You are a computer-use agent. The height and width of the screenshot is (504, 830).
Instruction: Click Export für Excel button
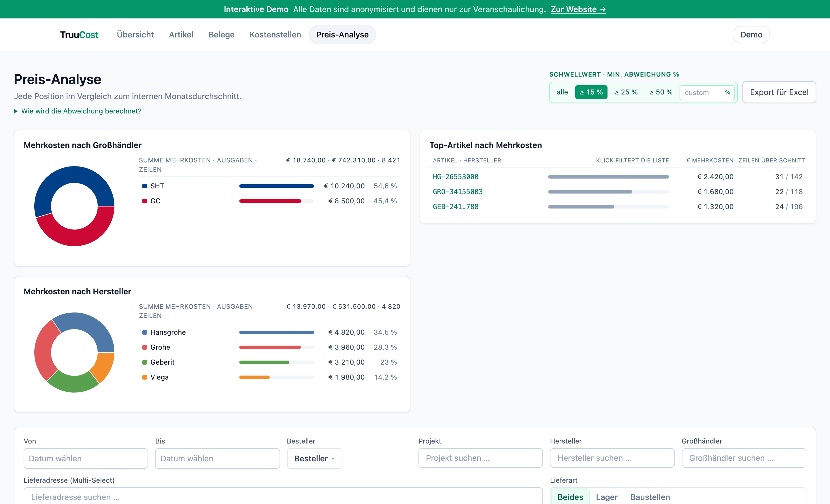pos(779,92)
